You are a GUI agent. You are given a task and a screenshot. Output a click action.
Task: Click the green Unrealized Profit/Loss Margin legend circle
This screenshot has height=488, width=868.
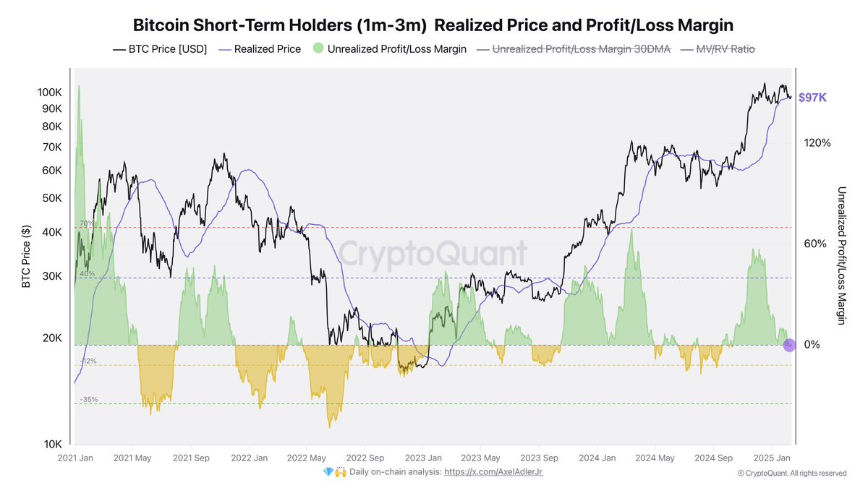pyautogui.click(x=318, y=49)
